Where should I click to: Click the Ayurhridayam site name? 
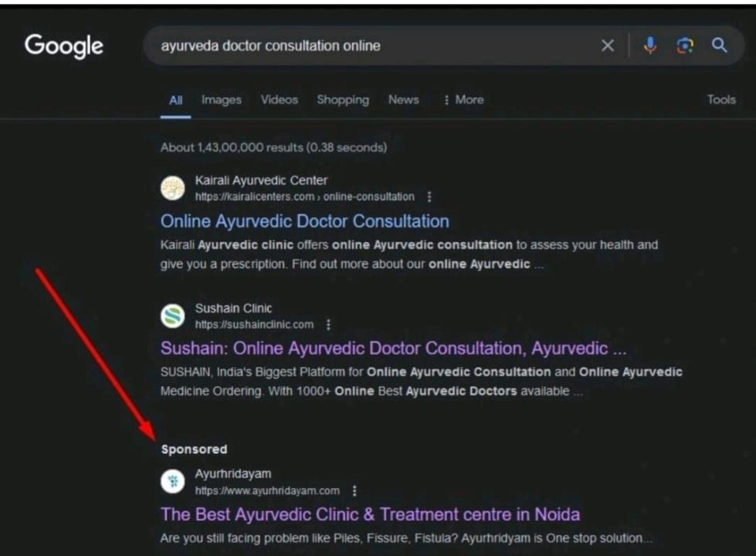pos(233,474)
